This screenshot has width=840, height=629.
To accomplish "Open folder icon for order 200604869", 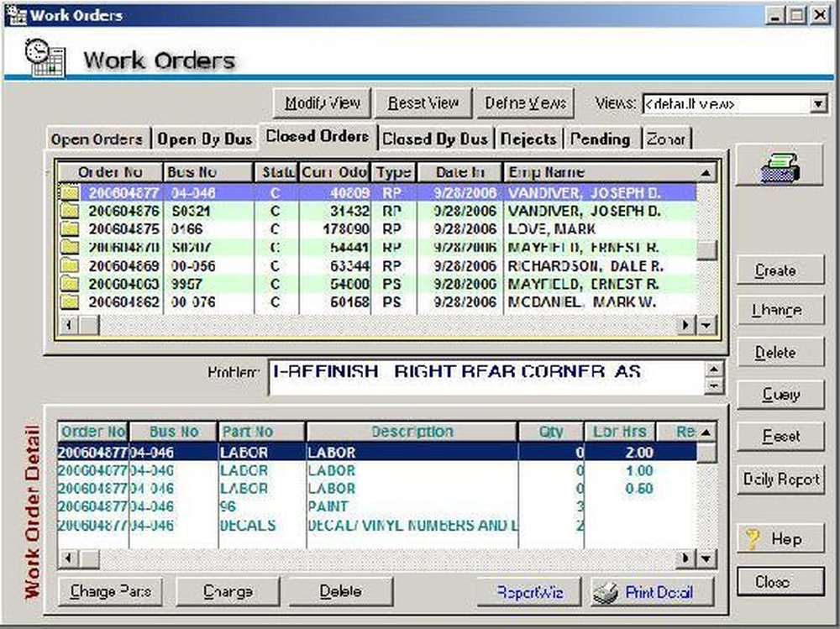I will click(x=70, y=265).
